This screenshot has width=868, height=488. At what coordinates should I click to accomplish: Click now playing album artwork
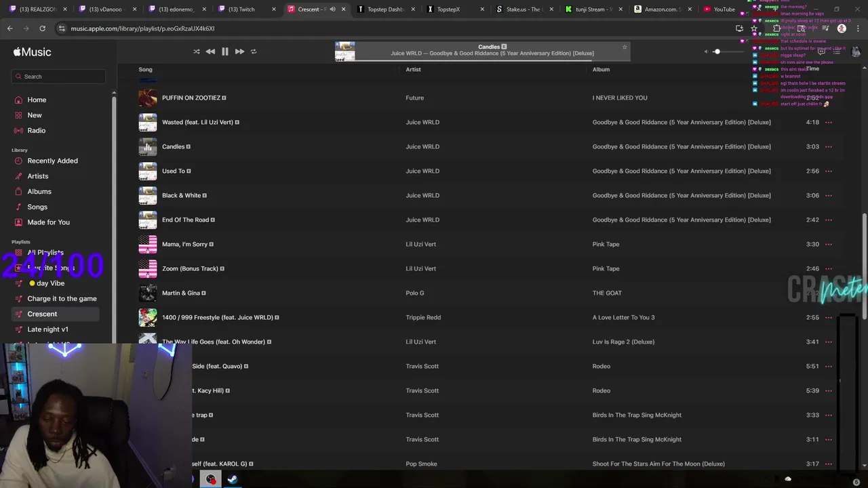344,51
